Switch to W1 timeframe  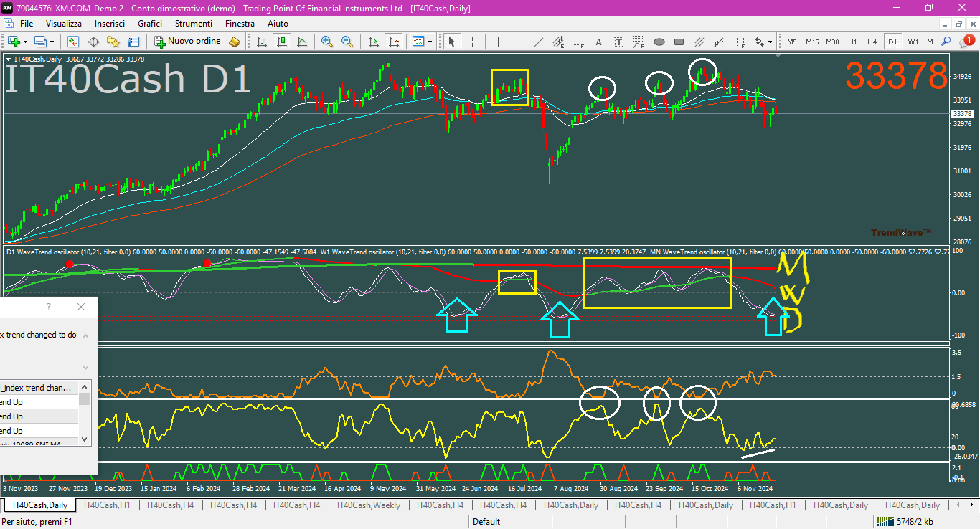point(913,42)
